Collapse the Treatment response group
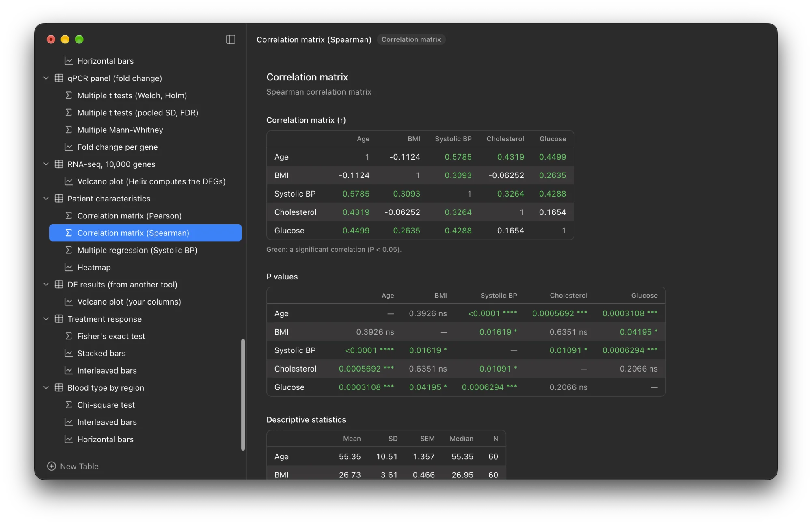The image size is (812, 525). pyautogui.click(x=46, y=319)
